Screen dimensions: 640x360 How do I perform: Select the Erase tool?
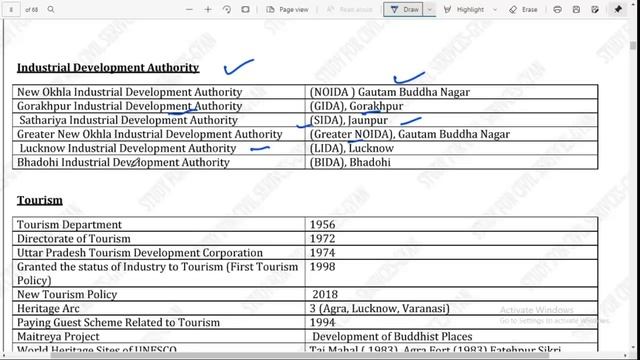click(x=523, y=9)
